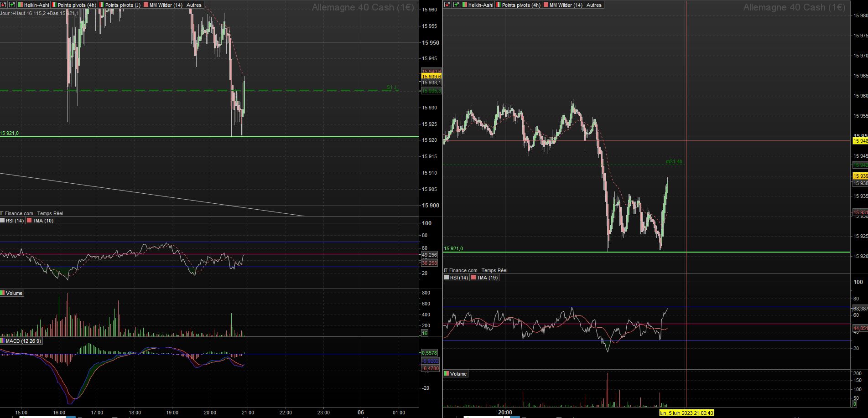Open the Autres menu in left chart

194,5
